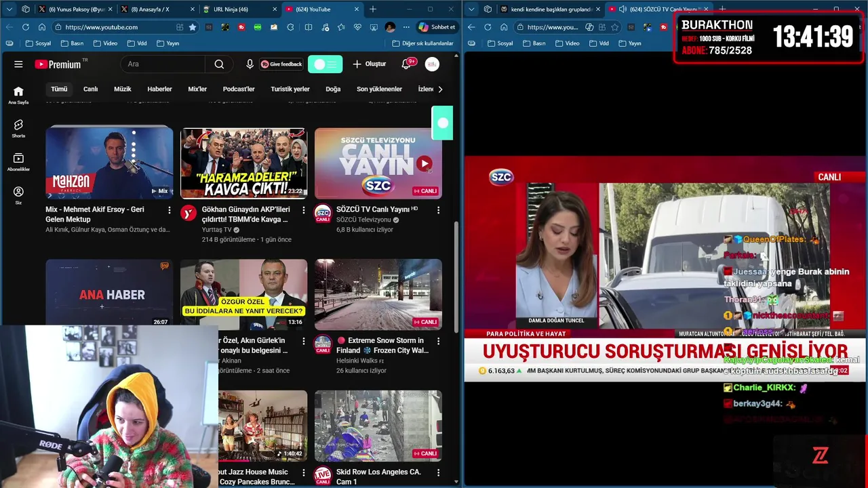Click the YouTube page vertical scrollbar

point(456,278)
